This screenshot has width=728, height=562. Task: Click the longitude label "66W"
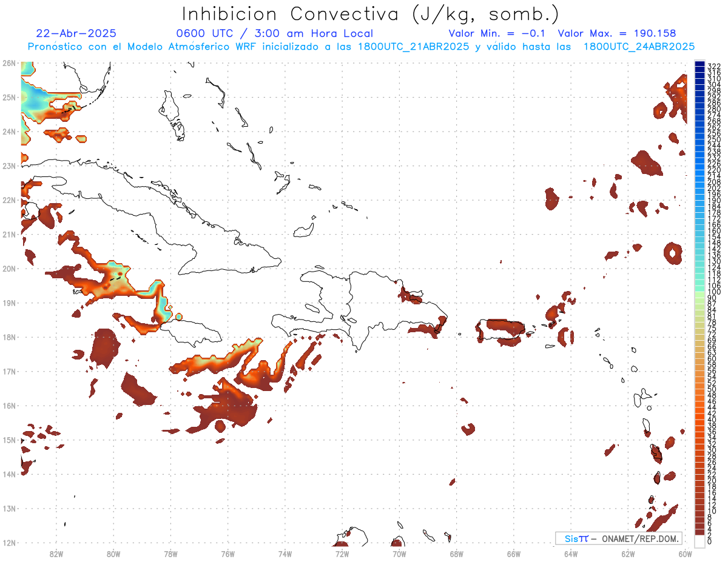(x=514, y=554)
